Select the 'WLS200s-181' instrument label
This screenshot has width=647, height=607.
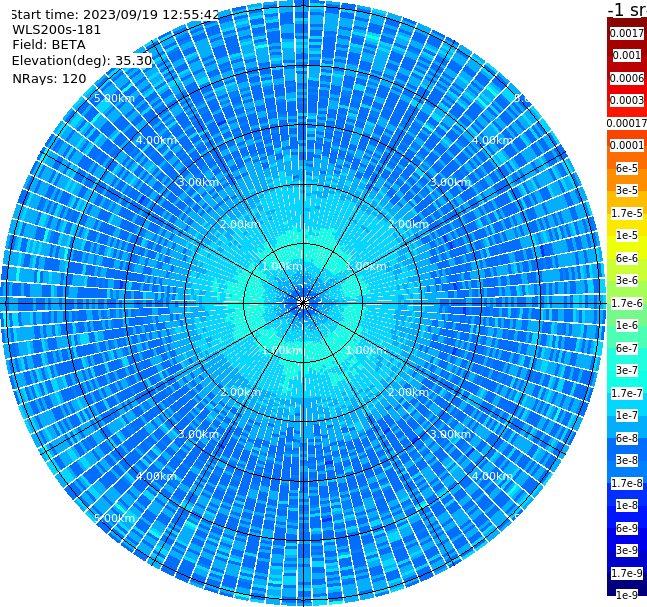coord(57,30)
